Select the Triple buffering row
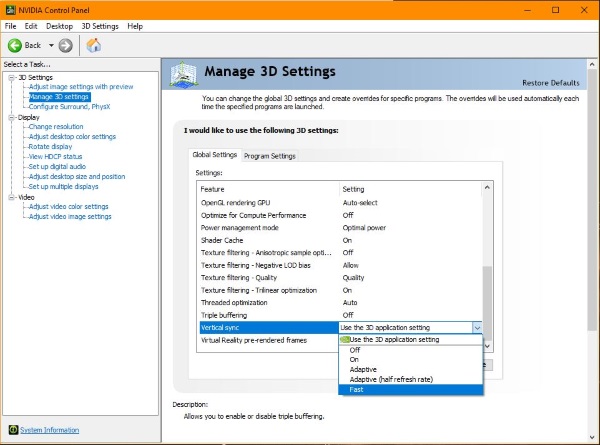 (340, 315)
